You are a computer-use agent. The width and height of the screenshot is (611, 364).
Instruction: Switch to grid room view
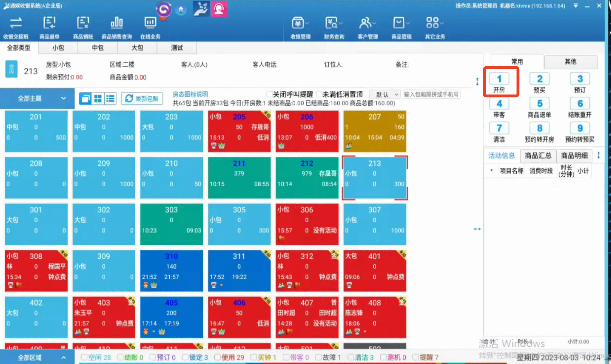[x=98, y=99]
